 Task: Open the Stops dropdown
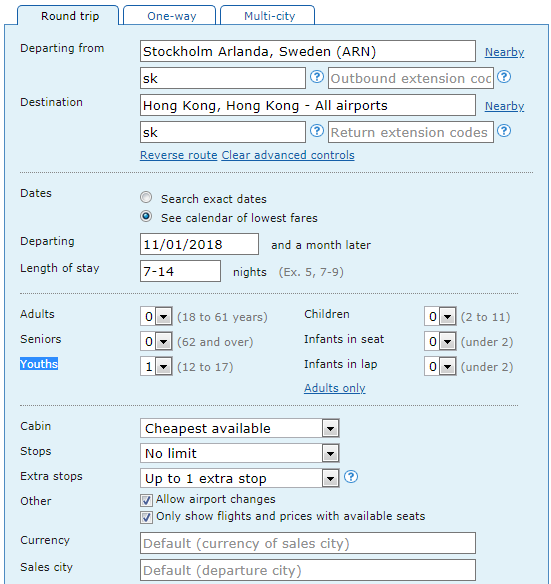click(240, 453)
